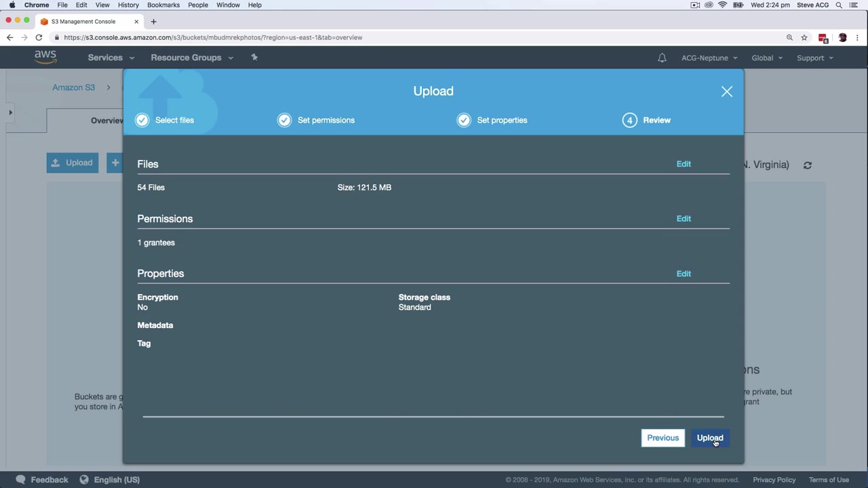
Task: Open the macOS notification center icon
Action: [x=854, y=5]
